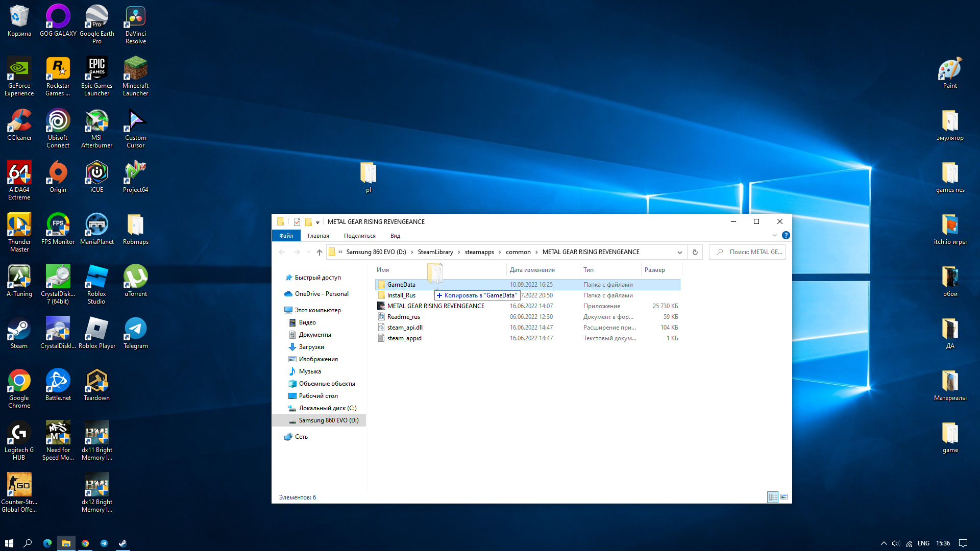The image size is (980, 551).
Task: Show hidden system tray icons
Action: click(x=884, y=543)
